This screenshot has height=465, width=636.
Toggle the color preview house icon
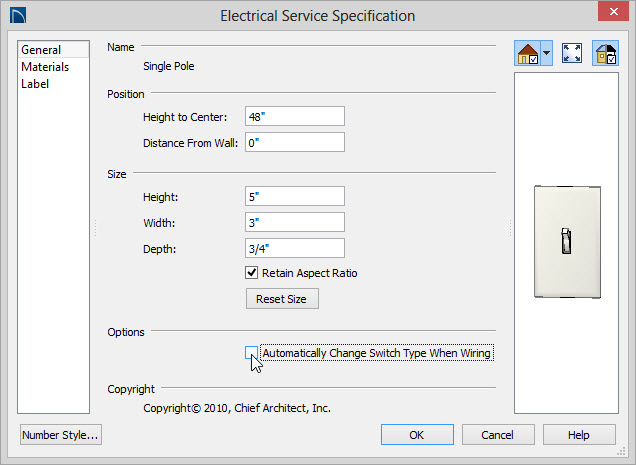(605, 53)
